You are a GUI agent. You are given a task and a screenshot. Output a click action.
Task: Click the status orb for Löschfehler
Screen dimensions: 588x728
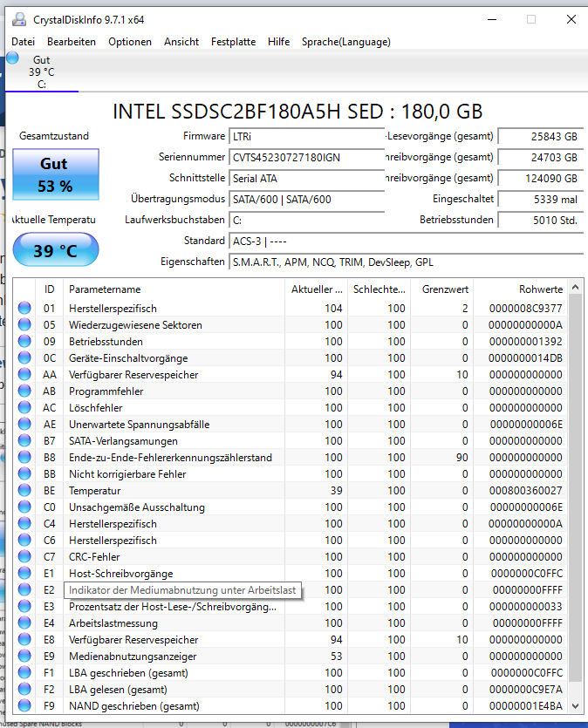click(24, 407)
